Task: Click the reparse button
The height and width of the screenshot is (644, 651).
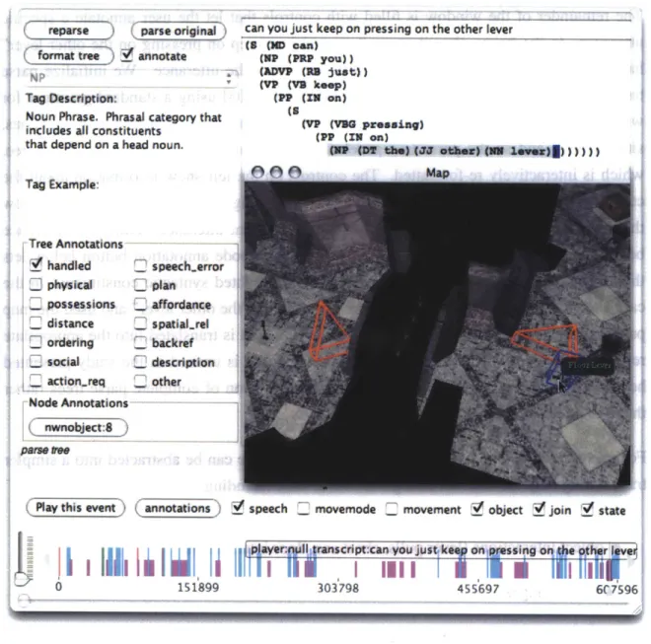Action: (68, 31)
